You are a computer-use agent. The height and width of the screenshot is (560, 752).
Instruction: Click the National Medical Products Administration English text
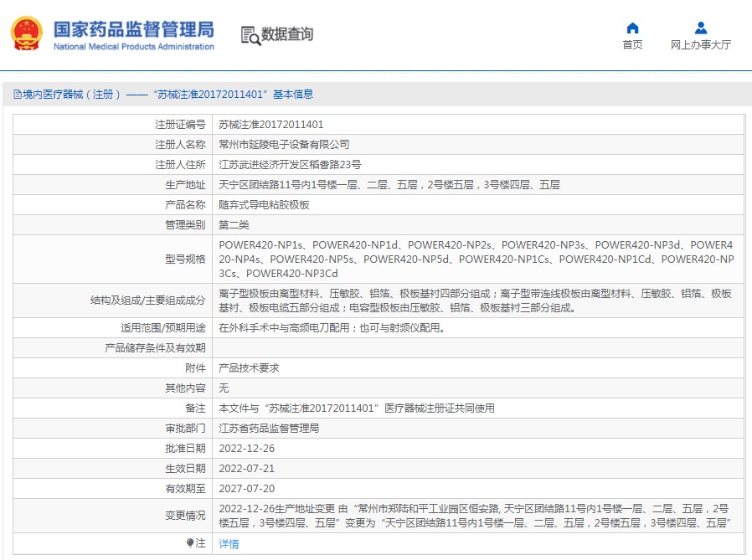point(133,47)
